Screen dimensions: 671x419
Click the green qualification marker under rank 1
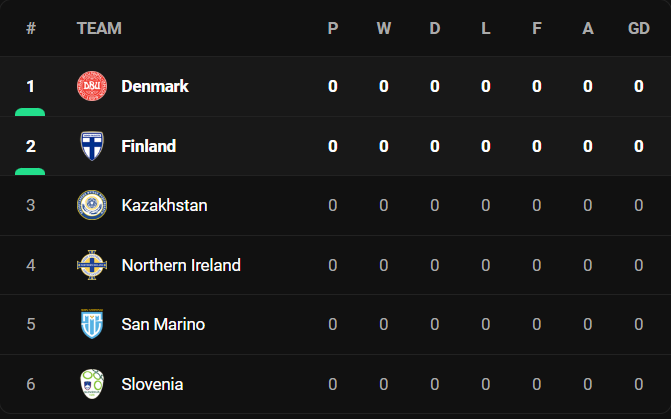click(30, 112)
